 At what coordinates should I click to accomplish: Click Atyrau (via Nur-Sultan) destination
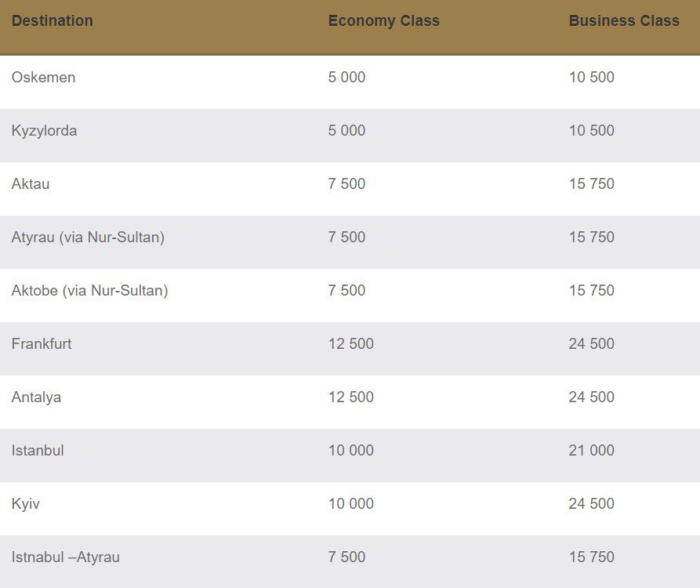point(88,238)
